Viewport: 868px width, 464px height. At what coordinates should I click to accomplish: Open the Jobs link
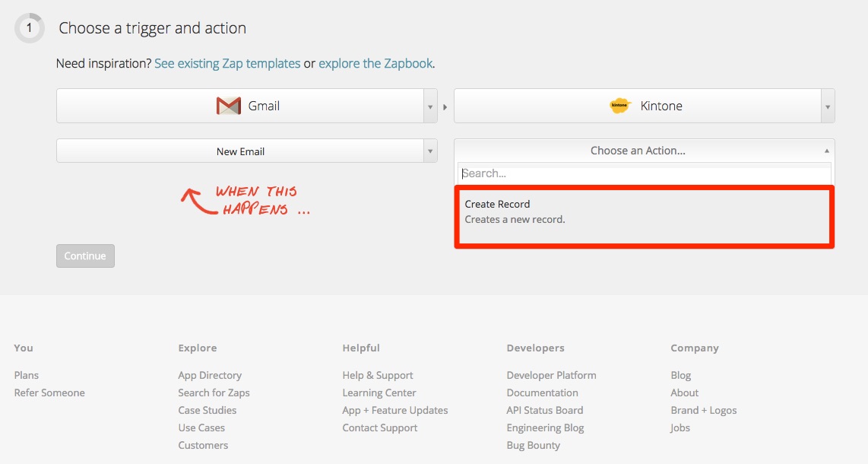(x=680, y=427)
